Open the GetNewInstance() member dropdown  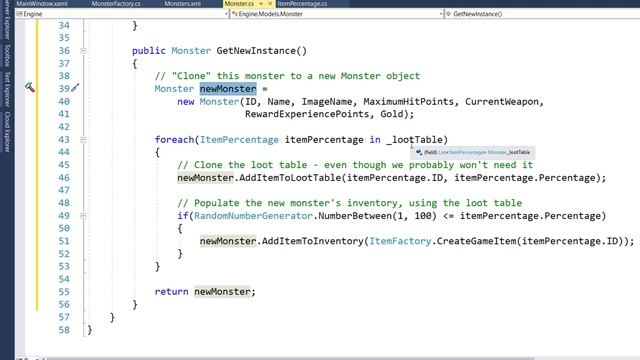(x=542, y=14)
